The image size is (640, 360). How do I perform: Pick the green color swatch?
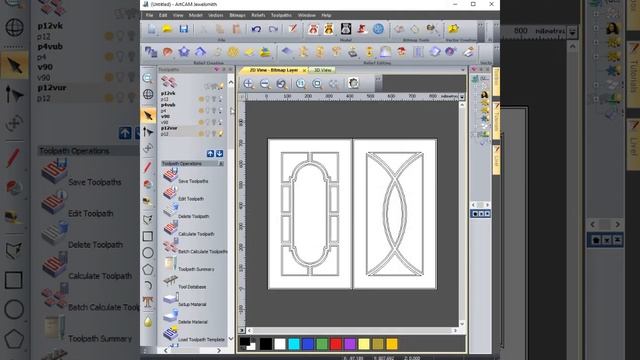pos(322,344)
